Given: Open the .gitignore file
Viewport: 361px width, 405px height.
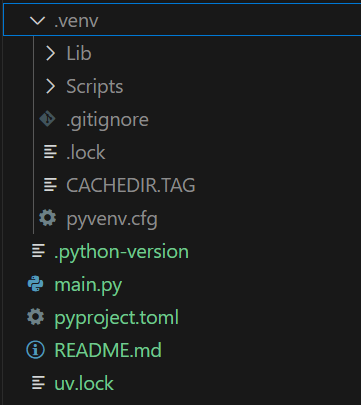Looking at the screenshot, I should click(x=107, y=120).
